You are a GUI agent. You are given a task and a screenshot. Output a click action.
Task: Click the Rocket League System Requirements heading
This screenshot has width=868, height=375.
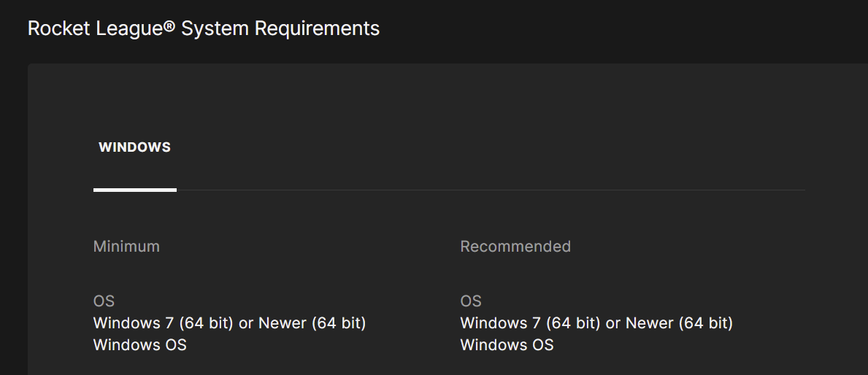pos(204,28)
